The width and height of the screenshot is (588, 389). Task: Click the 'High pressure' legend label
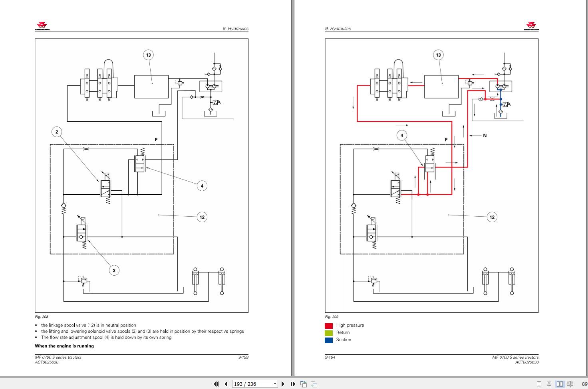click(350, 325)
